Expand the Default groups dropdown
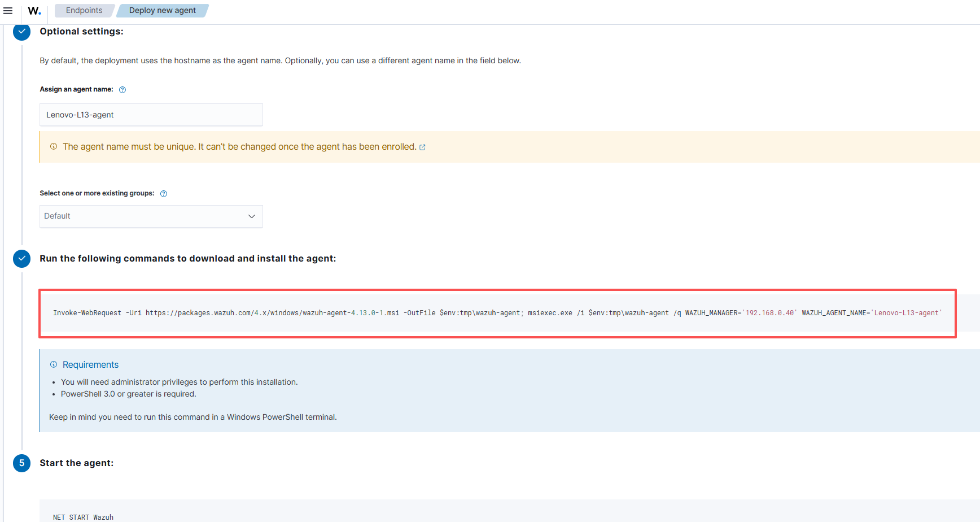 [x=151, y=216]
